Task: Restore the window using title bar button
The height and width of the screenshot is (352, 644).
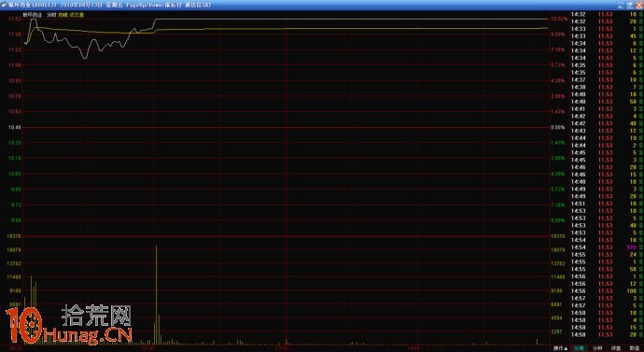Action: 630,5
